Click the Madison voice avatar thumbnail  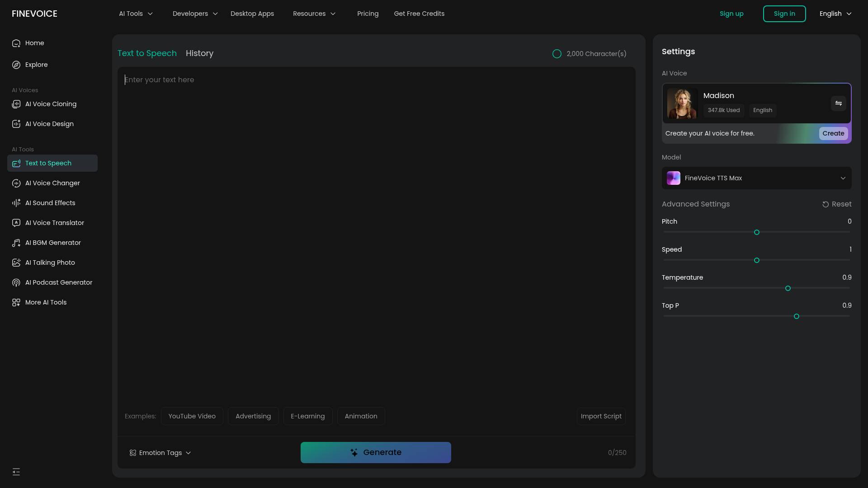[683, 103]
